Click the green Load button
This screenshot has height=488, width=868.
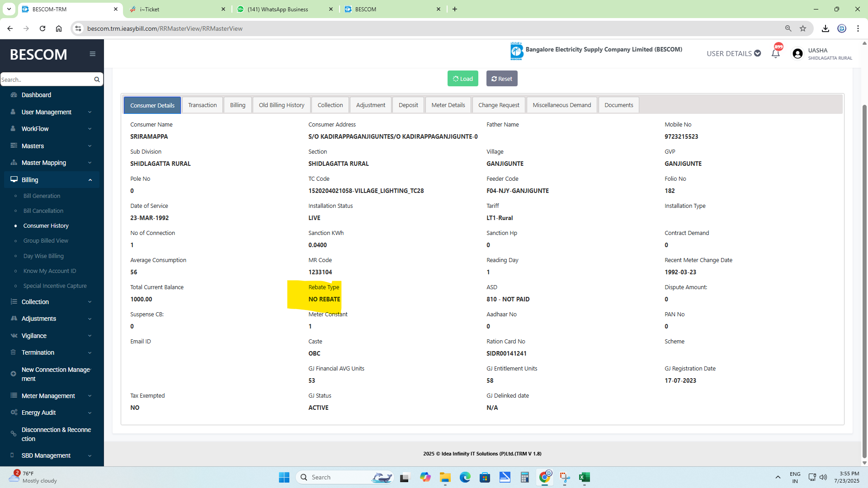tap(463, 79)
